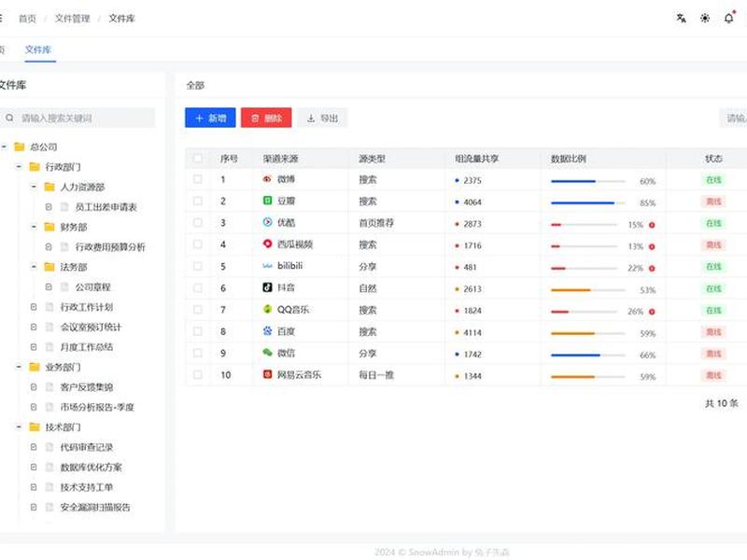This screenshot has height=560, width=747.
Task: Click the warning icon beside 13%
Action: (652, 246)
